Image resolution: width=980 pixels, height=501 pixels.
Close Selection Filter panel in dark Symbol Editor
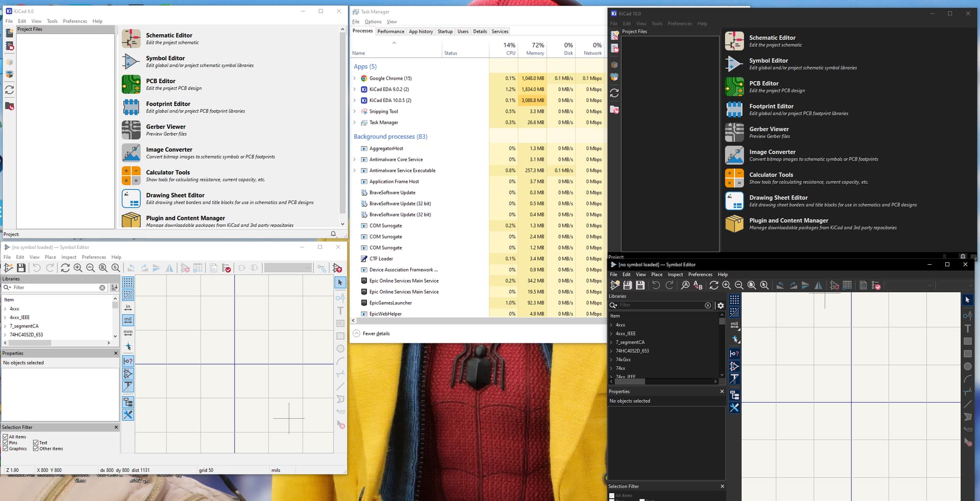[722, 486]
